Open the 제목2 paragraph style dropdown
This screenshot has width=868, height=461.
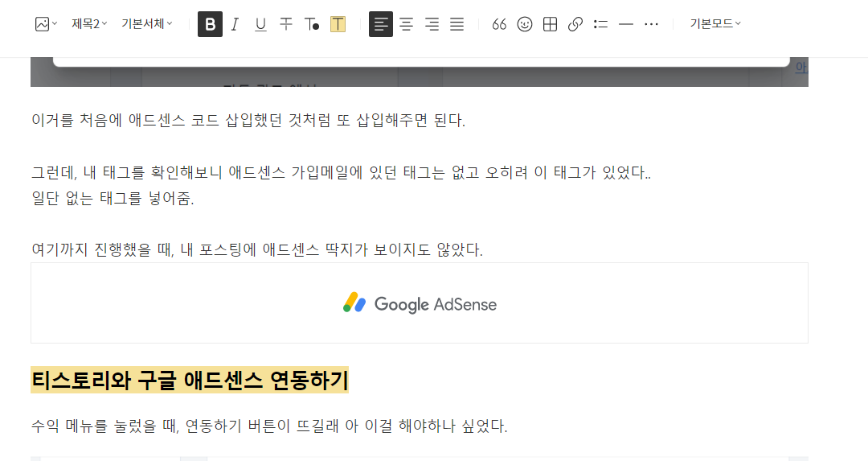coord(89,24)
